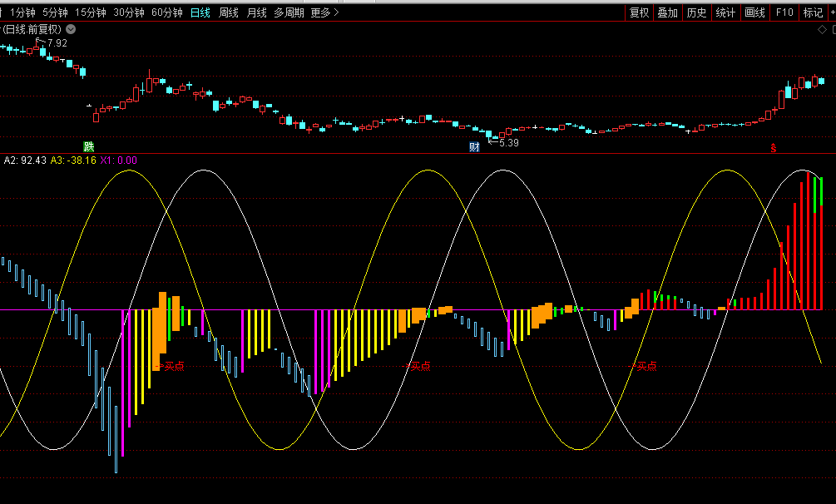Click the A2 indicator value label
Screen dimensions: 836x504
(25, 161)
